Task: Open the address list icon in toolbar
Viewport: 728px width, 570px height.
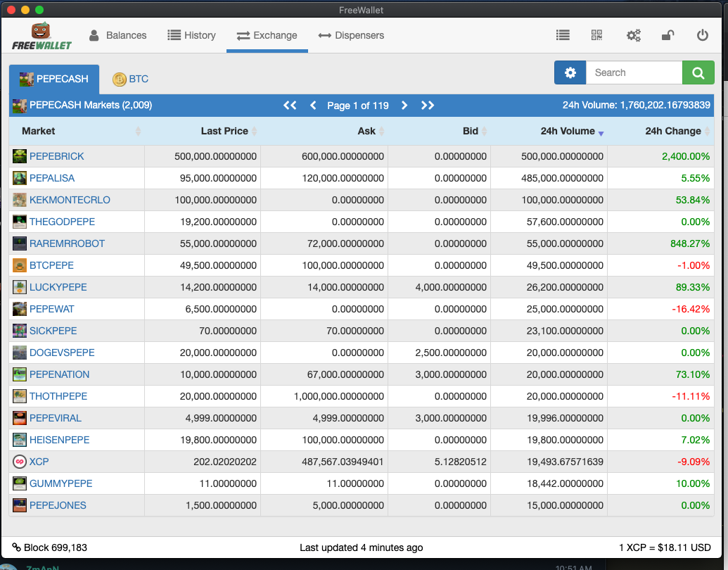Action: (x=563, y=35)
